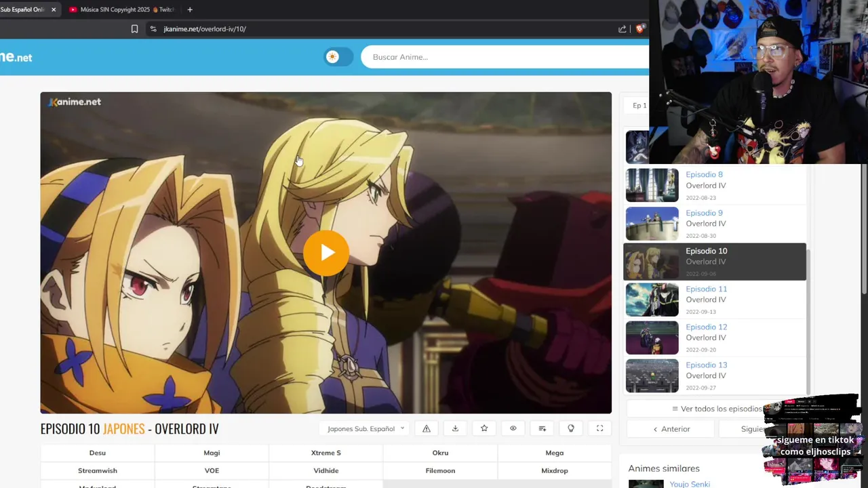Close the Sub Español Online browser tab
Image resolution: width=868 pixels, height=488 pixels.
[54, 9]
